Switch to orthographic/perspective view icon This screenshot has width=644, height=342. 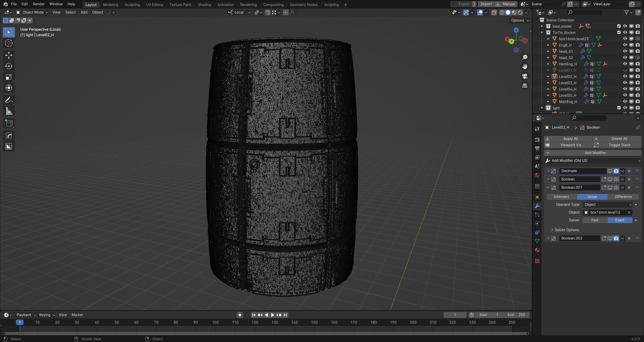coord(525,86)
